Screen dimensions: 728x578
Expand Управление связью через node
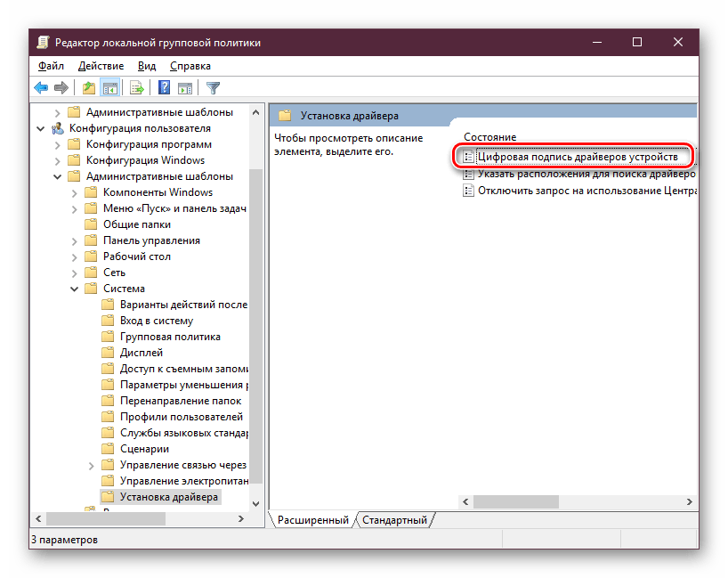click(92, 465)
